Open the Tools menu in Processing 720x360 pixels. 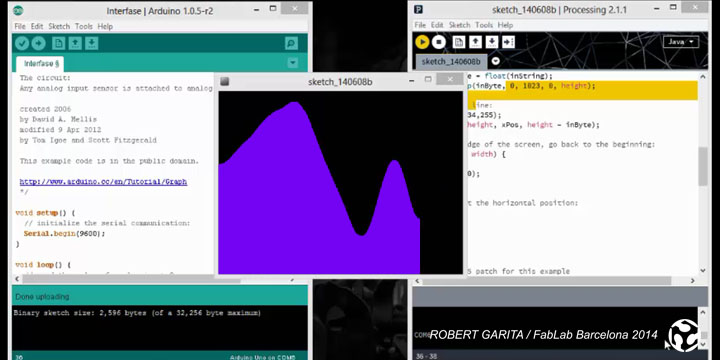click(x=484, y=25)
